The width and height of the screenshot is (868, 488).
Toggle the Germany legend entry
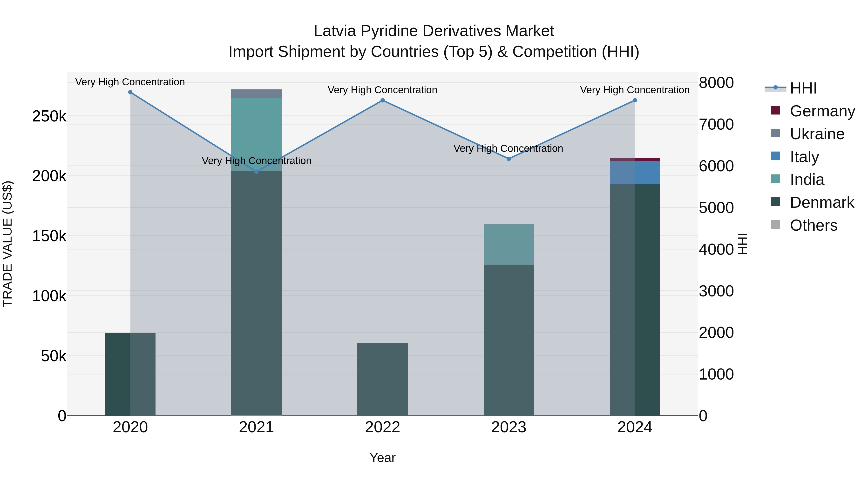pos(813,111)
